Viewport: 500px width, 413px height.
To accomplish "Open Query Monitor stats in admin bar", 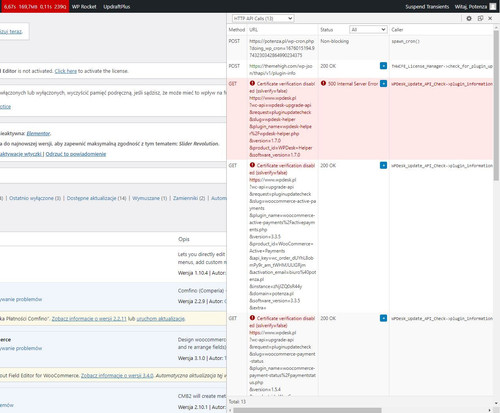I will tap(35, 6).
